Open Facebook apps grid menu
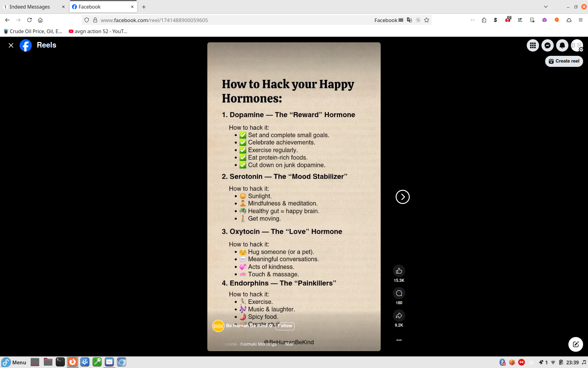 tap(533, 45)
